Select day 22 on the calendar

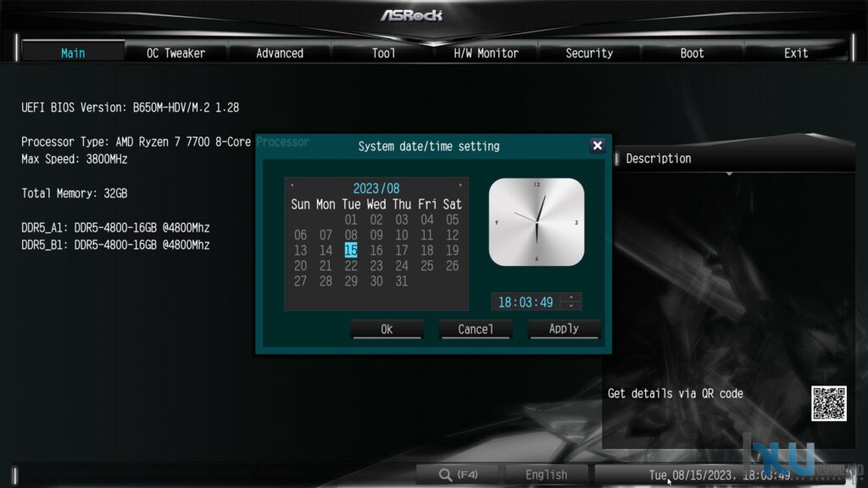(351, 265)
